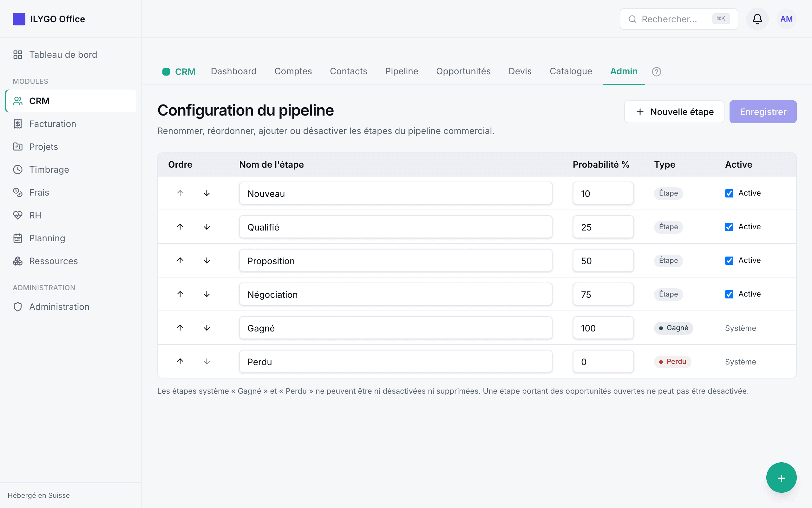
Task: Switch to the Catalogue tab
Action: 570,71
